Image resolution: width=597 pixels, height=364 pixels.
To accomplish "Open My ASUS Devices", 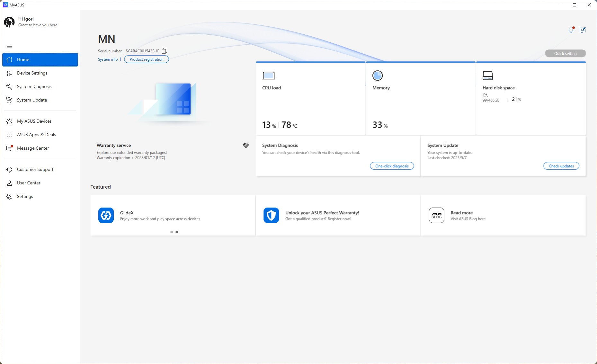I will 40,121.
